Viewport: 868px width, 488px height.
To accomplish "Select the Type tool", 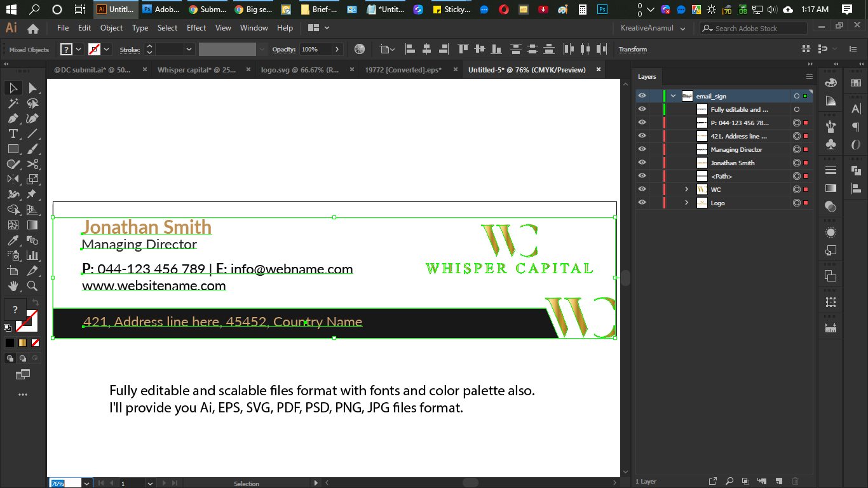I will pos(13,133).
